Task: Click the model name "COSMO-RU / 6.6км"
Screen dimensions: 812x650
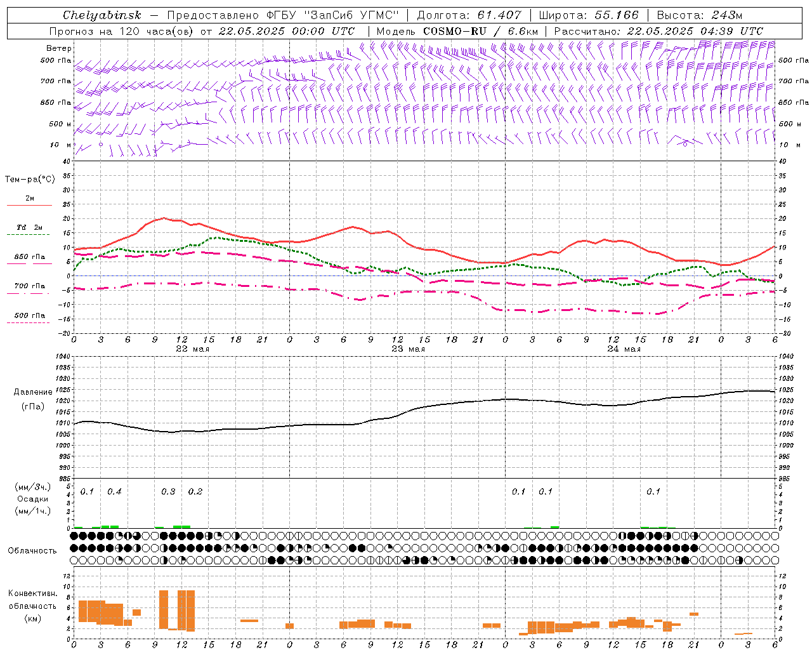Action: (x=481, y=31)
